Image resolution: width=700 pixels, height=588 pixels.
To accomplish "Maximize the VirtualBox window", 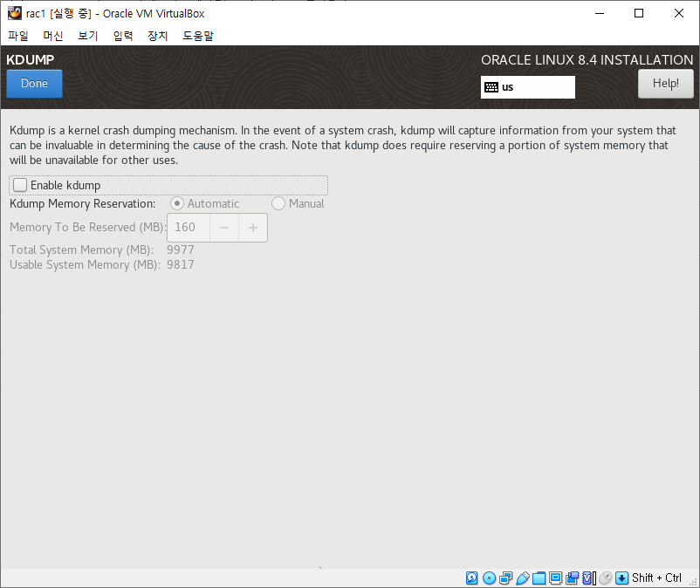I will [x=639, y=13].
